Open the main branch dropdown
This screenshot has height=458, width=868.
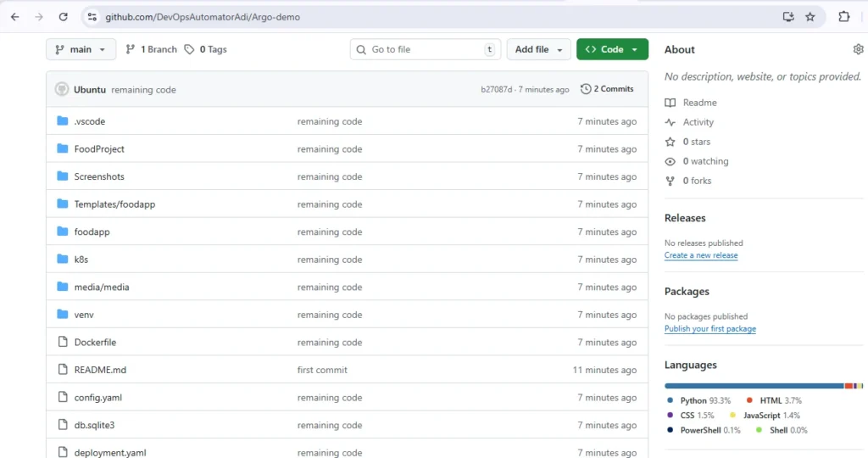[81, 49]
